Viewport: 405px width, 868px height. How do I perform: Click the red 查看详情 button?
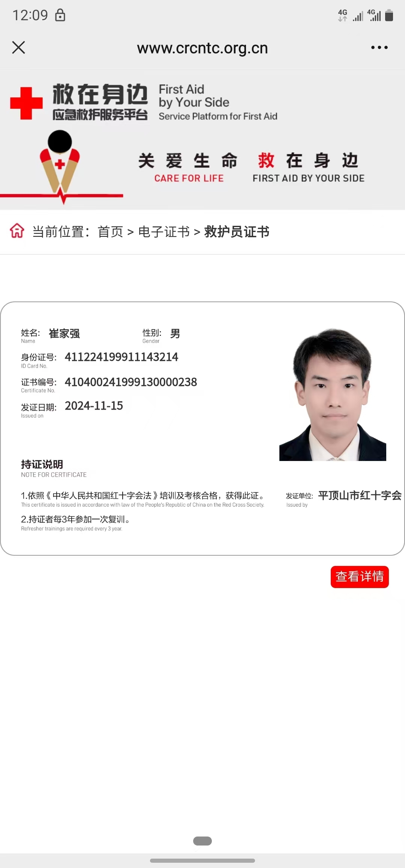point(360,576)
